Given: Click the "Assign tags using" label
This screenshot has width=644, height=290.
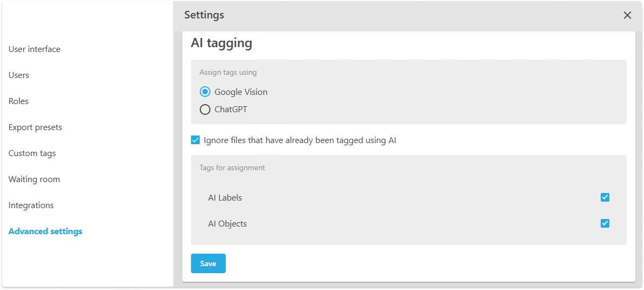Looking at the screenshot, I should point(228,73).
